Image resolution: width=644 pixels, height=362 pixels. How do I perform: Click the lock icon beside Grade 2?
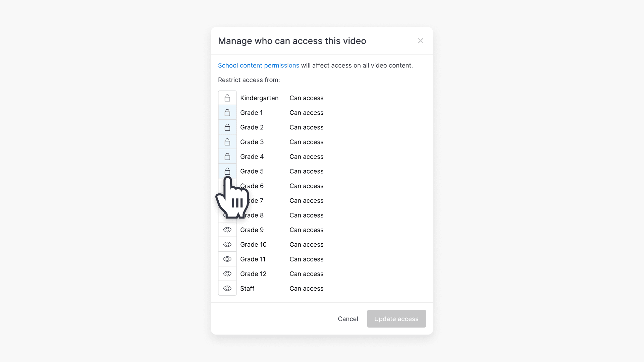(227, 127)
